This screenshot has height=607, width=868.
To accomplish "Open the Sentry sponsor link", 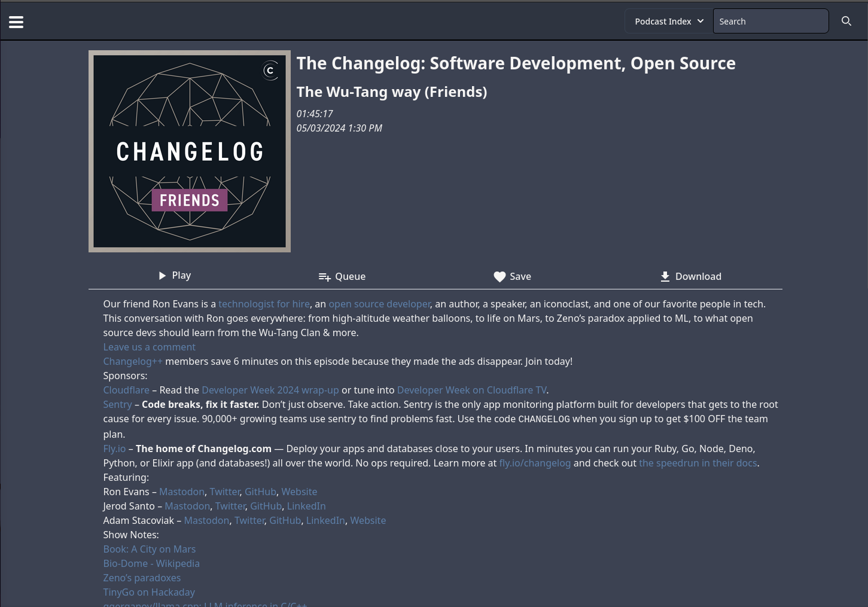I will click(x=117, y=404).
